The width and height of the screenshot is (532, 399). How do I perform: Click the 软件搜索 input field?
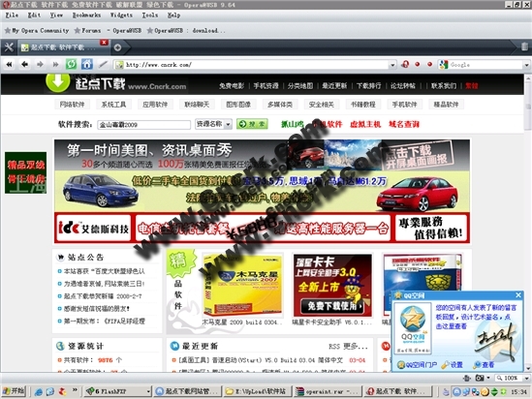143,125
